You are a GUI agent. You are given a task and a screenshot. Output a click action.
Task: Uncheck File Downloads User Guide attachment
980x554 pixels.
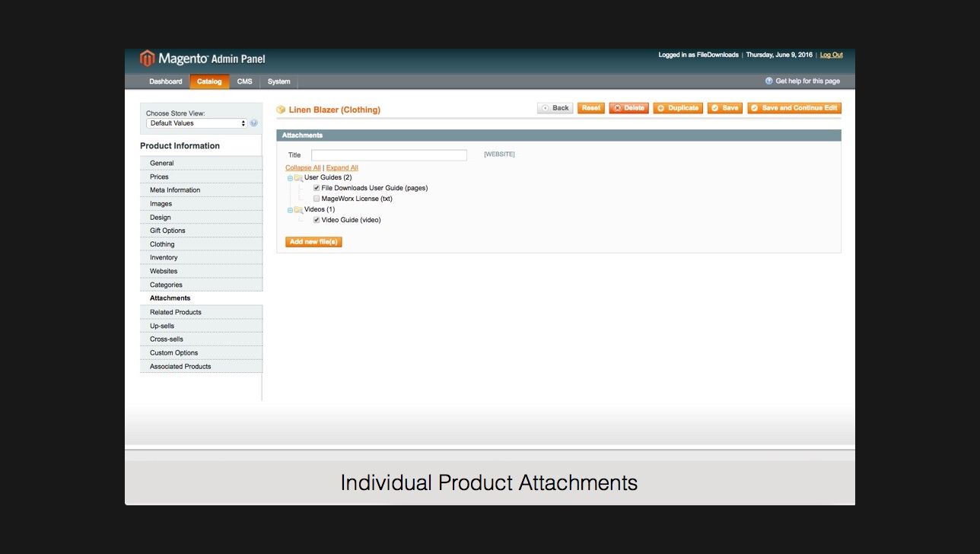(x=316, y=187)
